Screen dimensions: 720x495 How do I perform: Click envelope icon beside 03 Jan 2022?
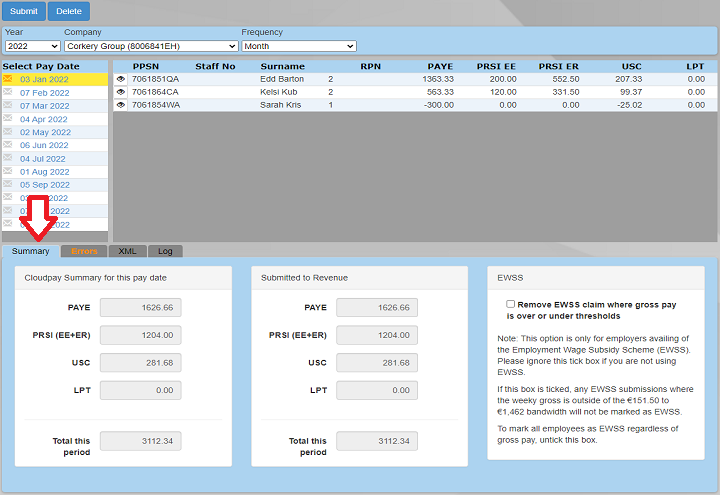(x=8, y=79)
